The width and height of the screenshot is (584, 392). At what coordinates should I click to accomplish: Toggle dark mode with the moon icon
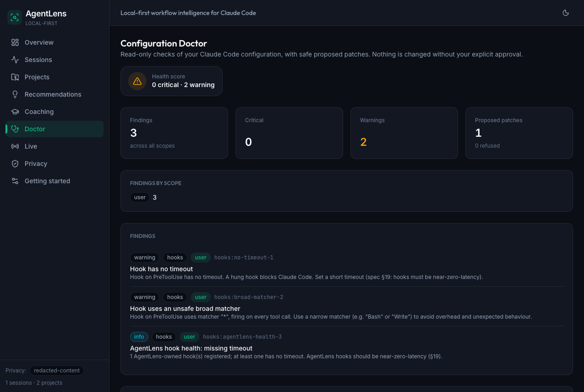coord(566,13)
